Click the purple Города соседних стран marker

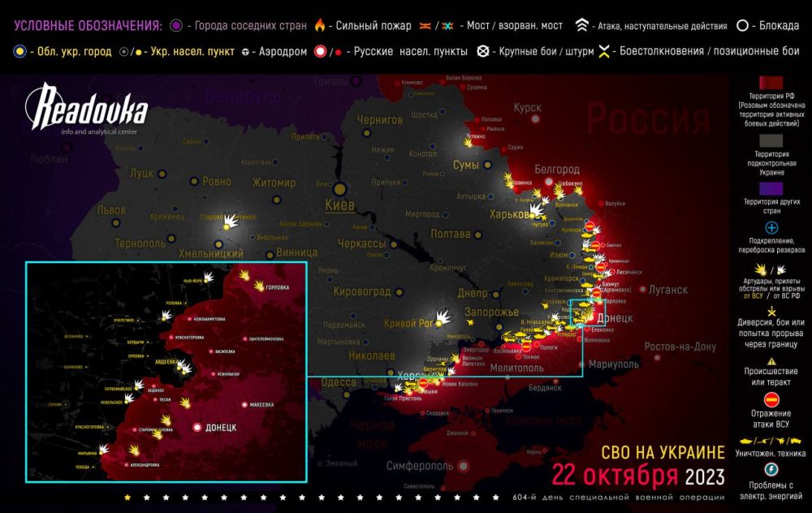176,25
